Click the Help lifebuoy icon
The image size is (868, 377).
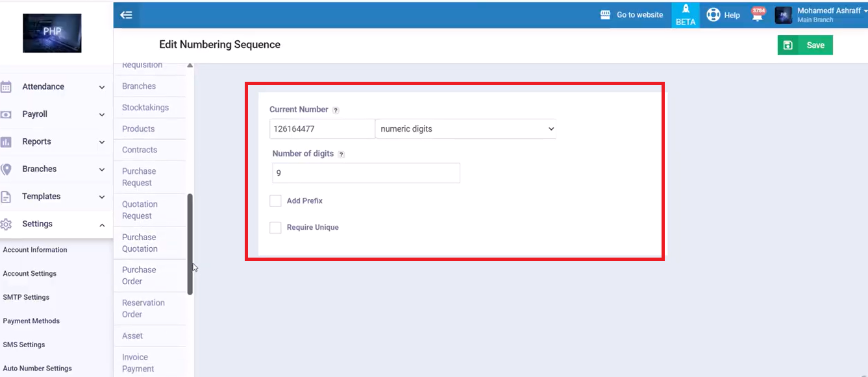coord(713,15)
